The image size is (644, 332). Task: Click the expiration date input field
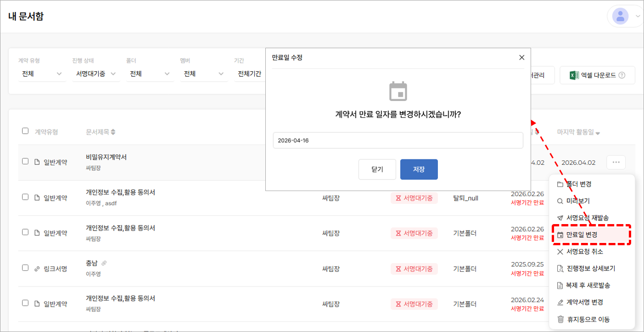398,141
